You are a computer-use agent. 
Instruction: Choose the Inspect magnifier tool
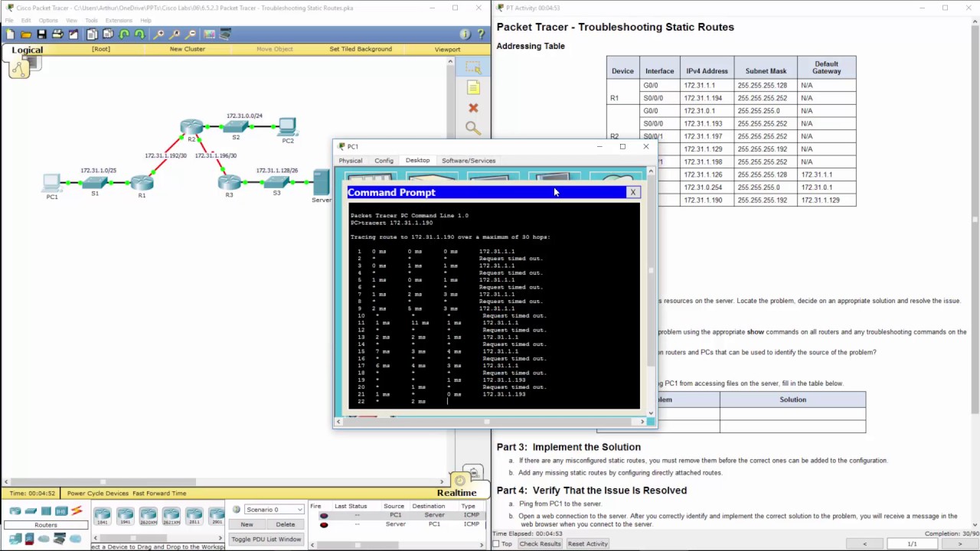pos(473,128)
